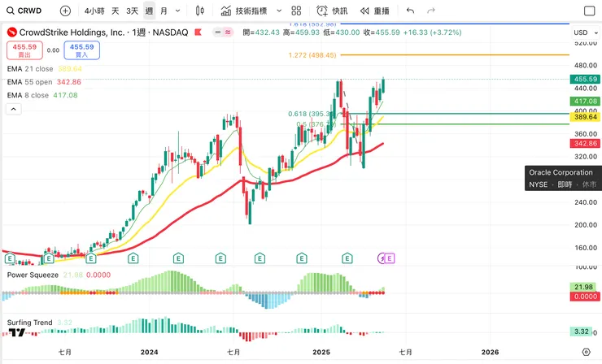Collapse the indicator legend with the caret button
This screenshot has width=602, height=364.
click(x=14, y=110)
